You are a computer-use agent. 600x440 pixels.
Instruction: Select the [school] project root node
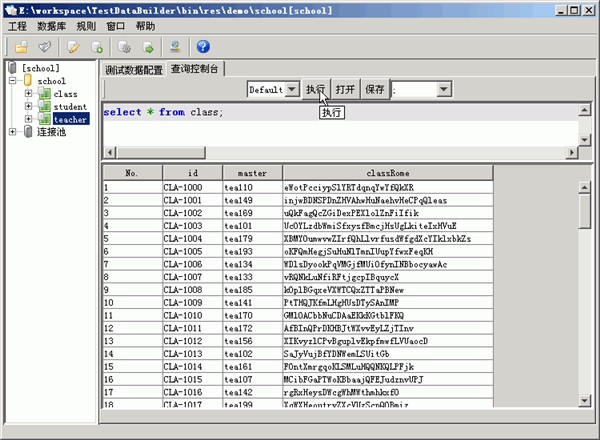pyautogui.click(x=41, y=68)
